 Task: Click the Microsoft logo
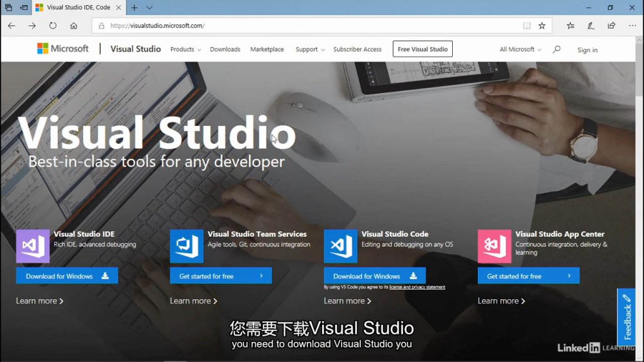pos(63,49)
